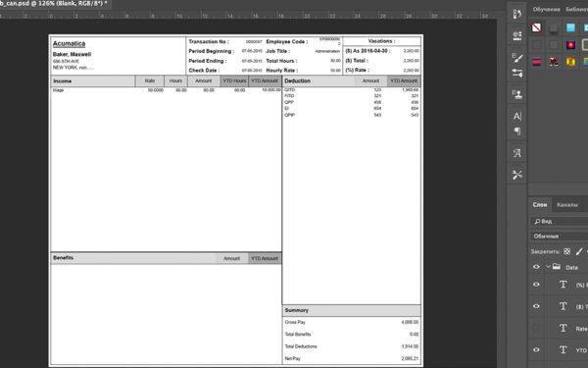Viewport: 588px width, 368px height.
Task: Switch to the Обучение tab
Action: click(x=546, y=9)
